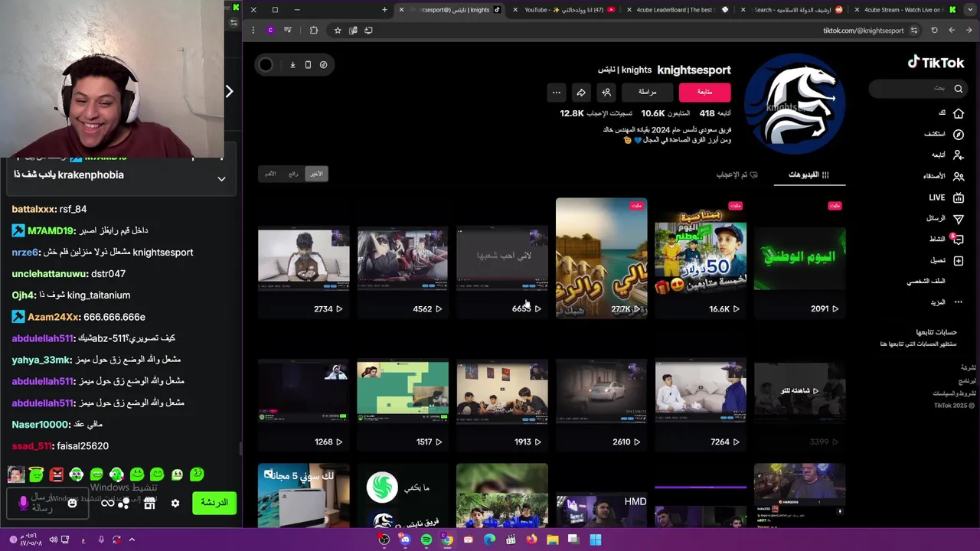
Task: Click the Windows Start button
Action: (595, 540)
